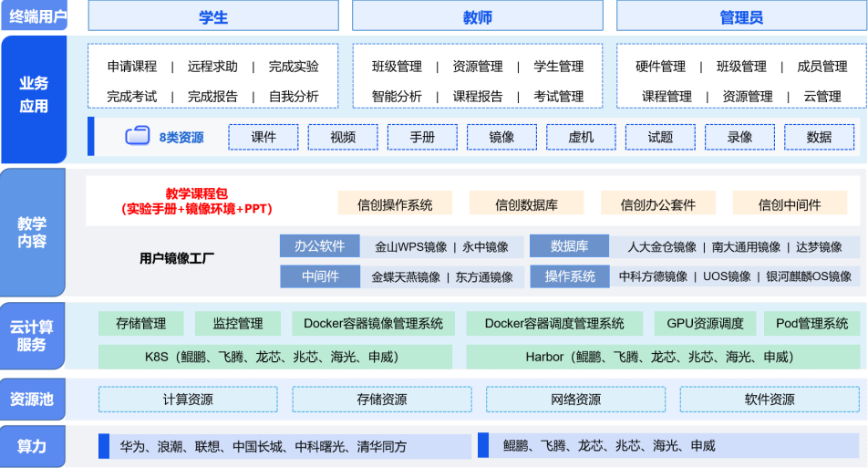The height and width of the screenshot is (468, 868).
Task: Click 考试管理 text
Action: point(559,97)
